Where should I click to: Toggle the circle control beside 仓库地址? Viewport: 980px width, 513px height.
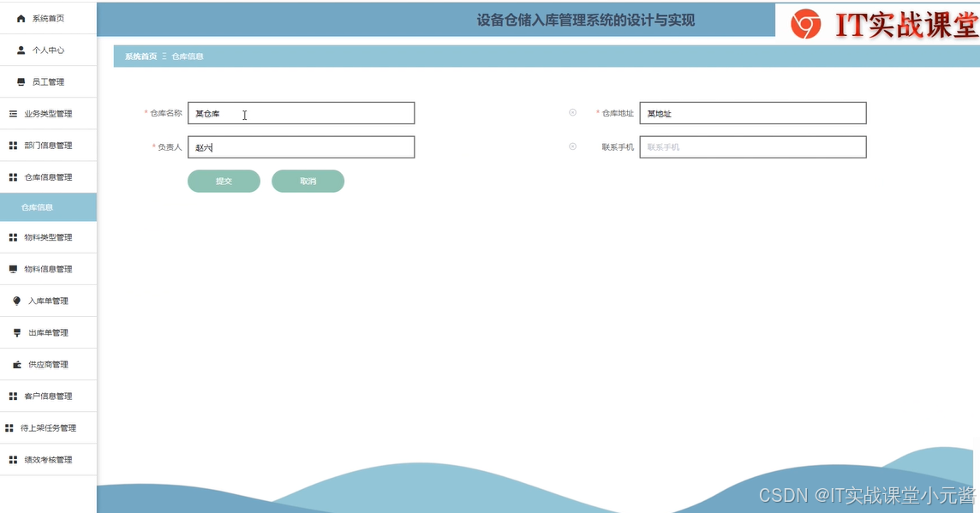[572, 112]
